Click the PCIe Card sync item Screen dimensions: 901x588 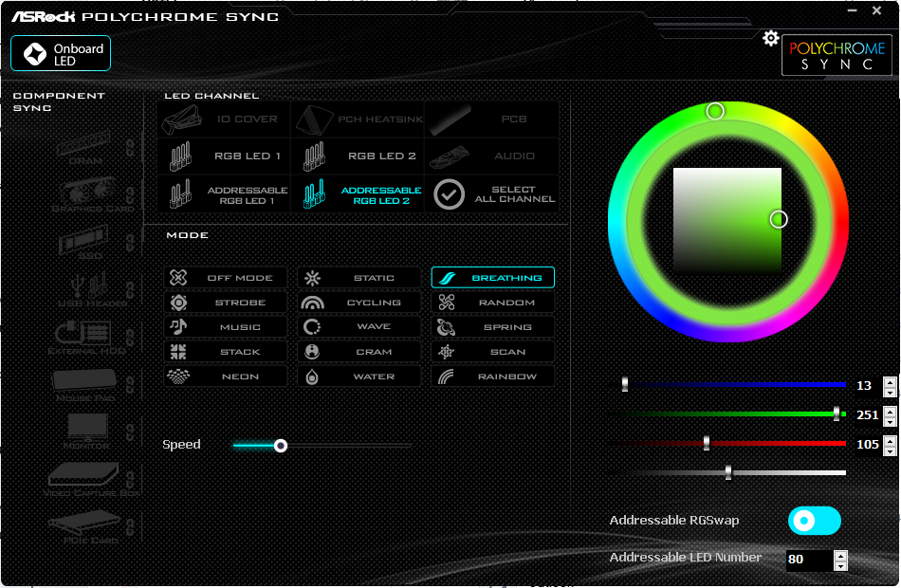pyautogui.click(x=86, y=527)
